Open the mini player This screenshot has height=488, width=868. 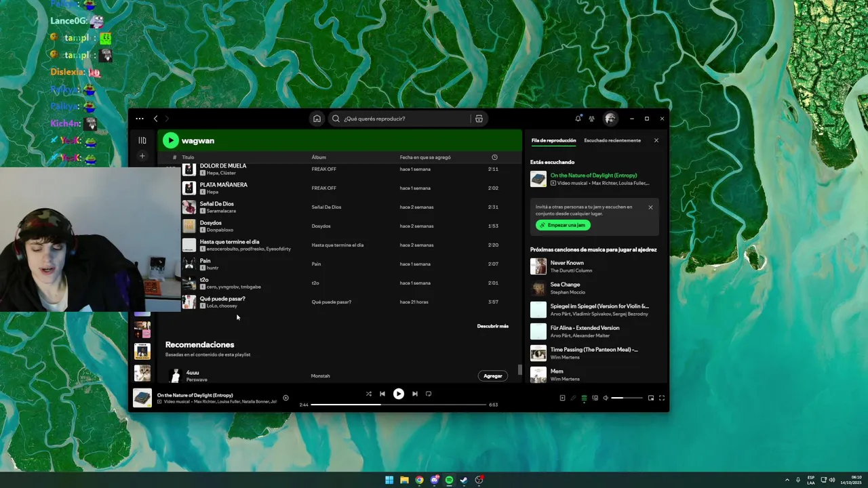[651, 398]
